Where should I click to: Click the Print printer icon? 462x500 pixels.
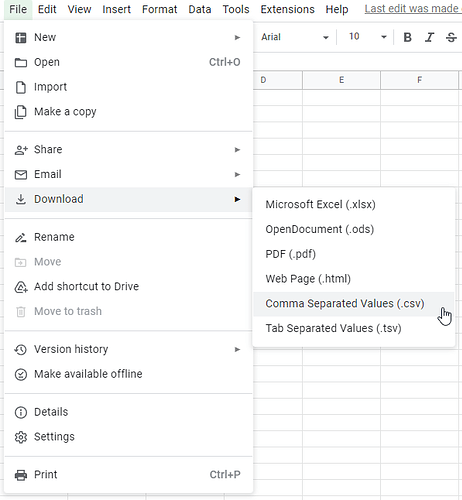[x=21, y=475]
